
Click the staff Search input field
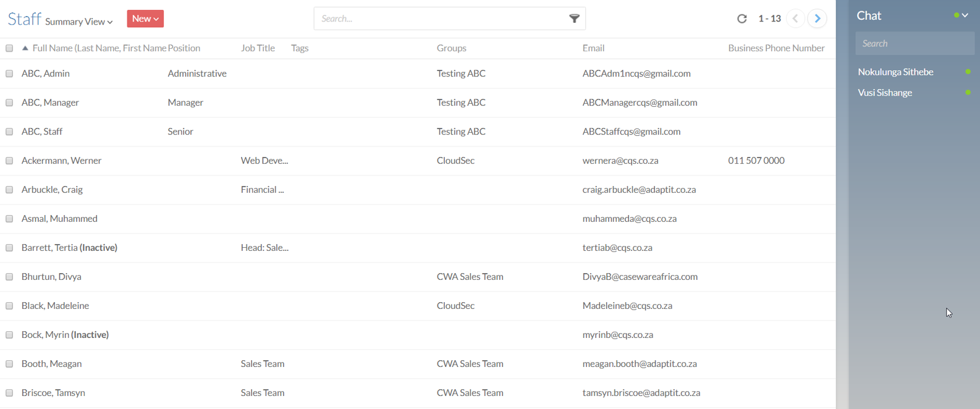point(439,19)
